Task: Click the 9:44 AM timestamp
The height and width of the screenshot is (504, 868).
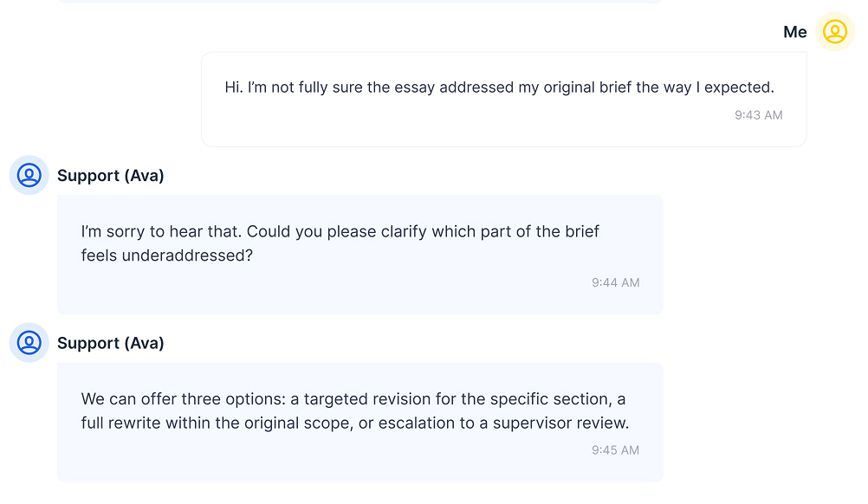Action: [x=615, y=282]
